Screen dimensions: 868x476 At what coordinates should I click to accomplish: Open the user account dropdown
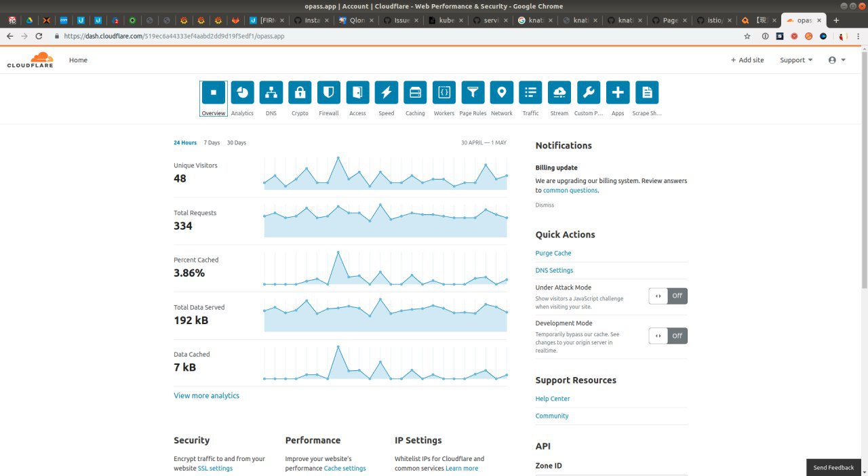(837, 60)
